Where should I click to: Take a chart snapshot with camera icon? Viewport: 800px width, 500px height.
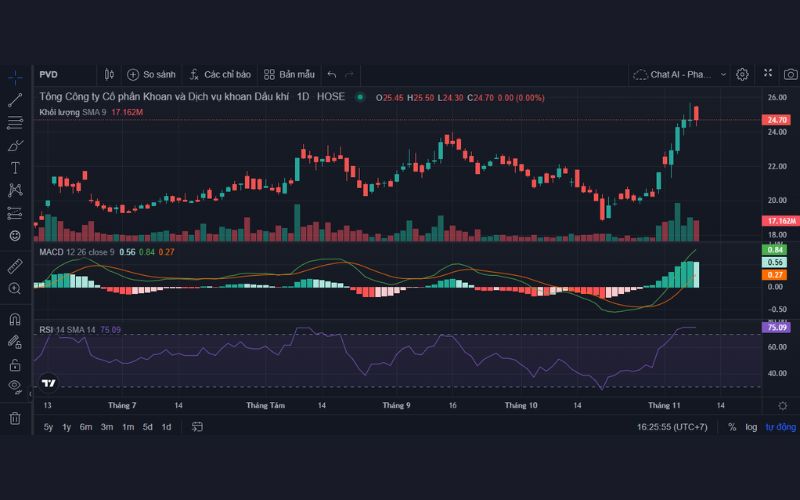[790, 74]
